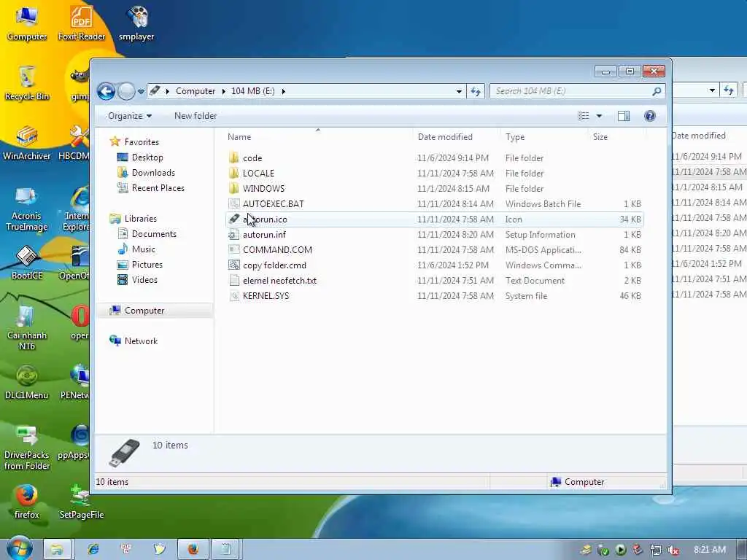Image resolution: width=747 pixels, height=560 pixels.
Task: Select the autorun.inf file
Action: point(264,234)
